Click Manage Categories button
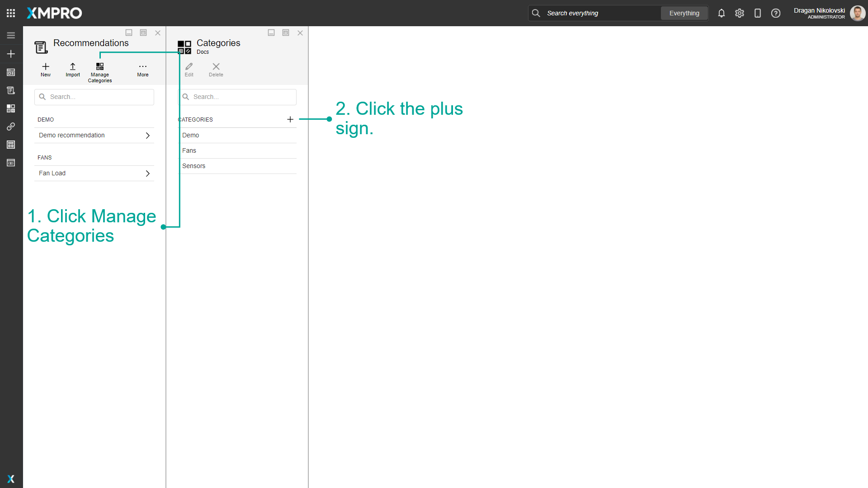The height and width of the screenshot is (488, 868). pyautogui.click(x=100, y=72)
